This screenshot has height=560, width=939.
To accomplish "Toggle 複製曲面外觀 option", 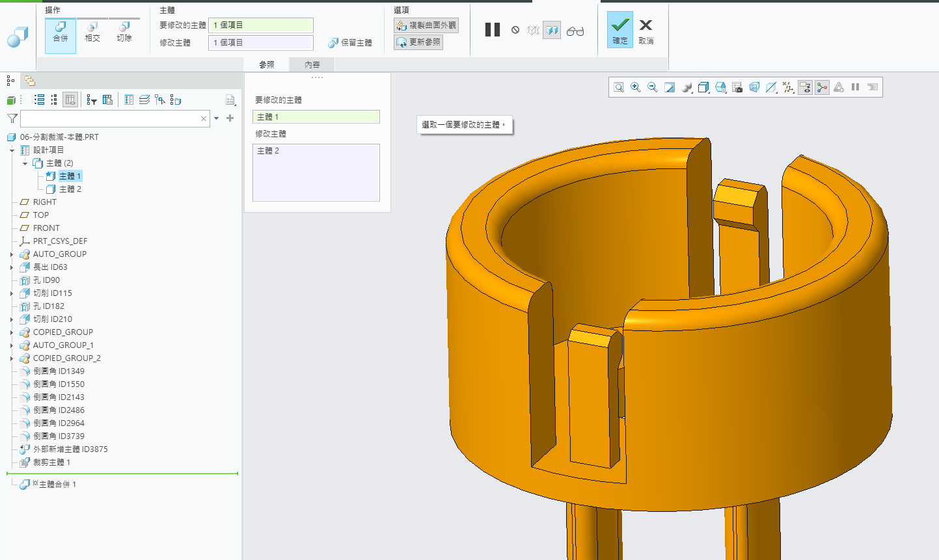I will point(426,25).
